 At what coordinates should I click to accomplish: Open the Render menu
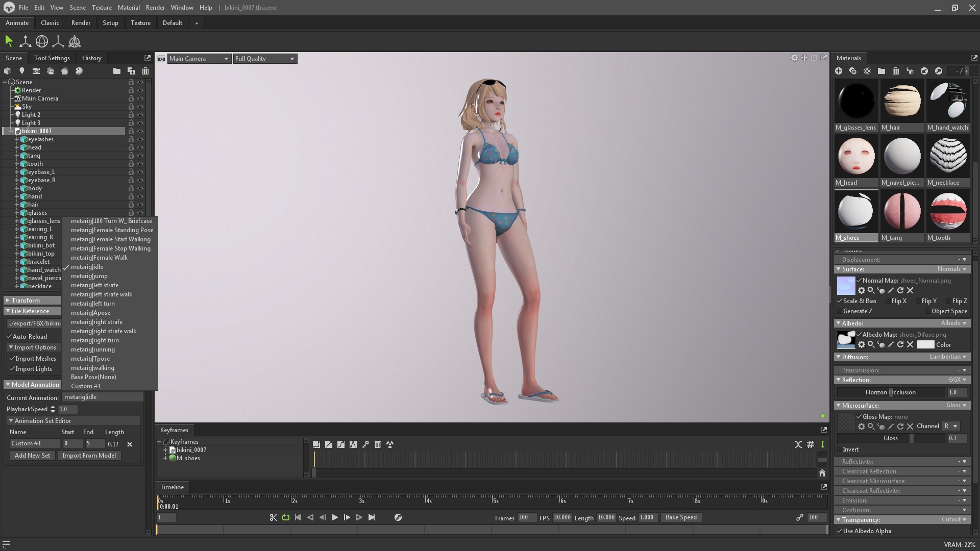(155, 8)
